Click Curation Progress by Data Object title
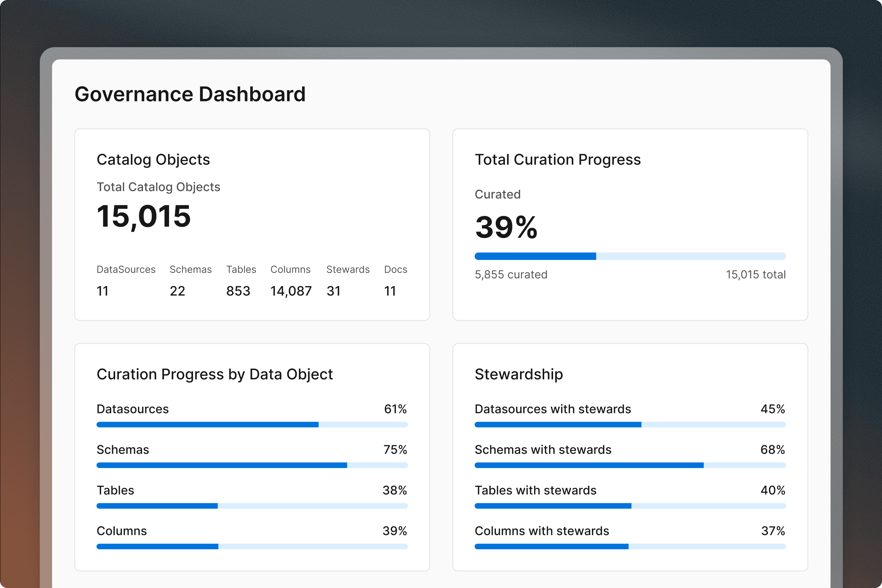 point(214,374)
